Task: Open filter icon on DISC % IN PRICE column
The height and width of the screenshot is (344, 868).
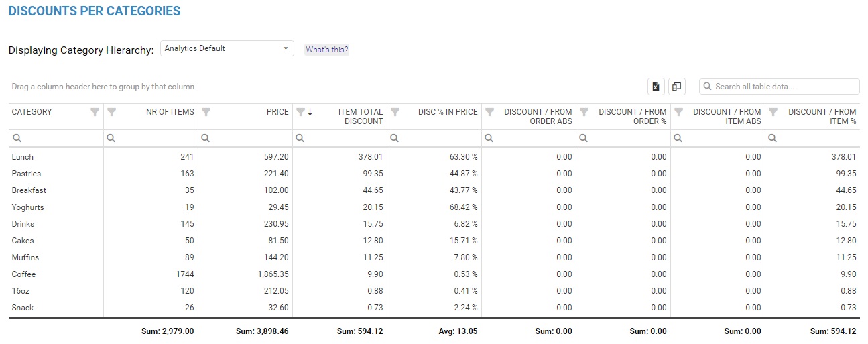Action: click(395, 112)
